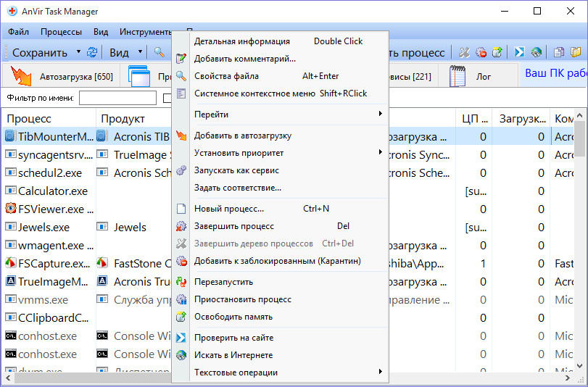Click the FSViewer.exe eye icon in process list
This screenshot has height=387, width=588.
coord(10,208)
